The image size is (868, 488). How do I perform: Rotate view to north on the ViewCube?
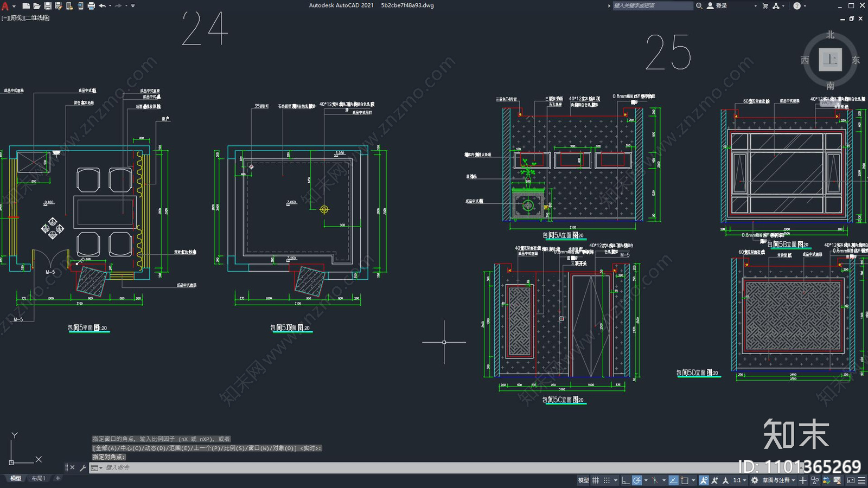tap(830, 35)
